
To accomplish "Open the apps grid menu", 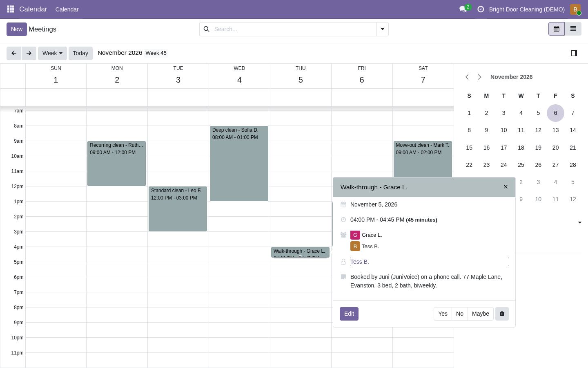I will [11, 9].
